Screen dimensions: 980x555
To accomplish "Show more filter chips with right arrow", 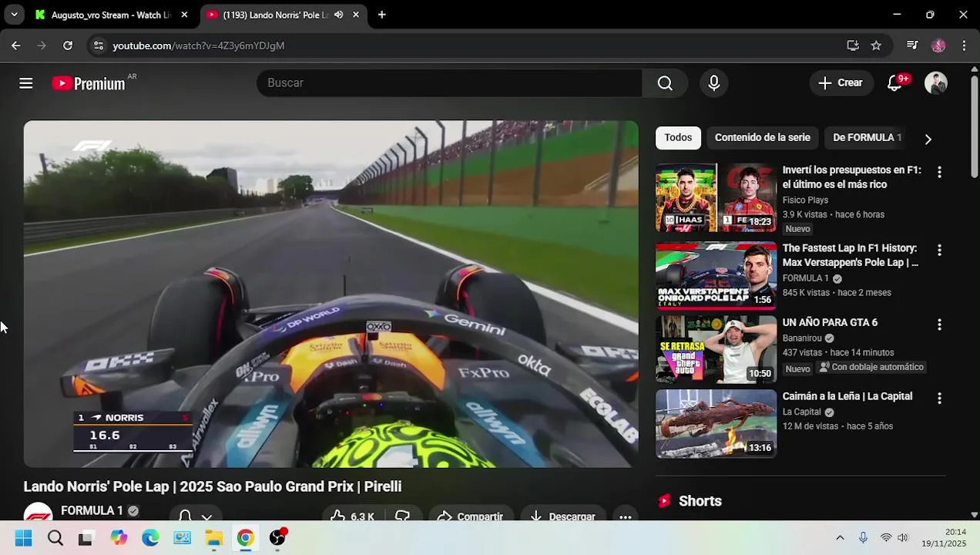I will (x=928, y=139).
